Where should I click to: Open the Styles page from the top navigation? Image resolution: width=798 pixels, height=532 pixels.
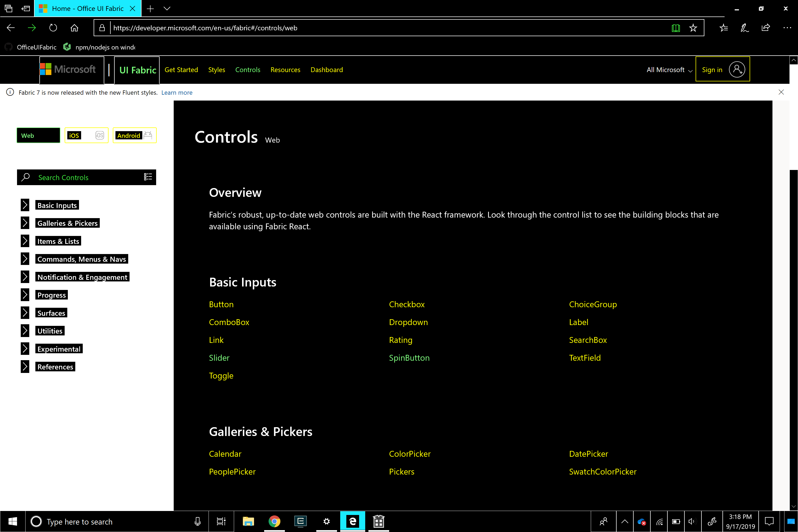pos(217,70)
